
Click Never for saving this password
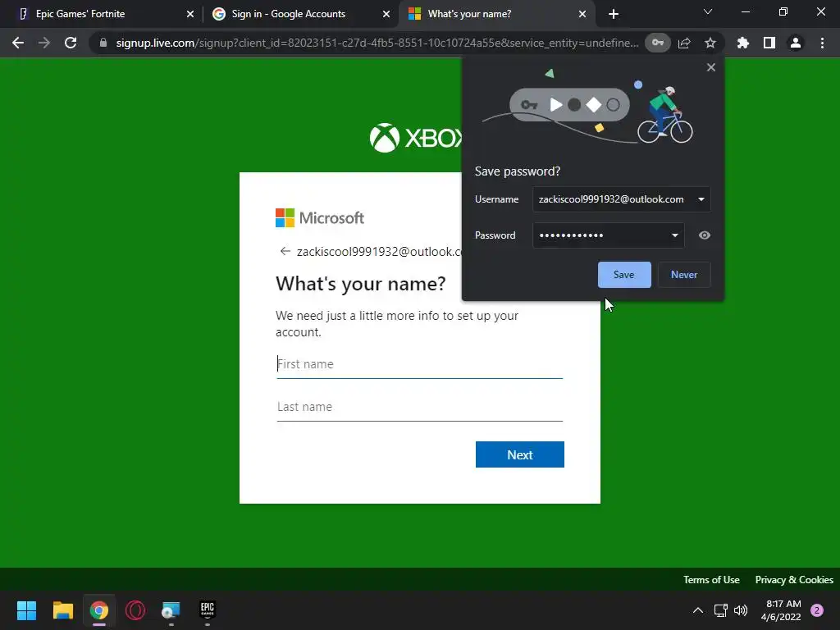click(684, 274)
